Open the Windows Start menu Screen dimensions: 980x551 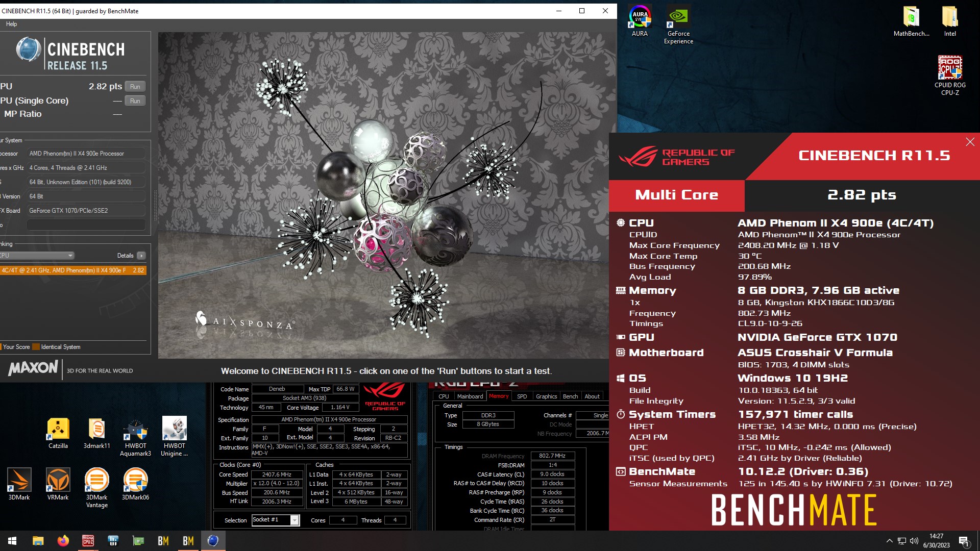pyautogui.click(x=12, y=541)
